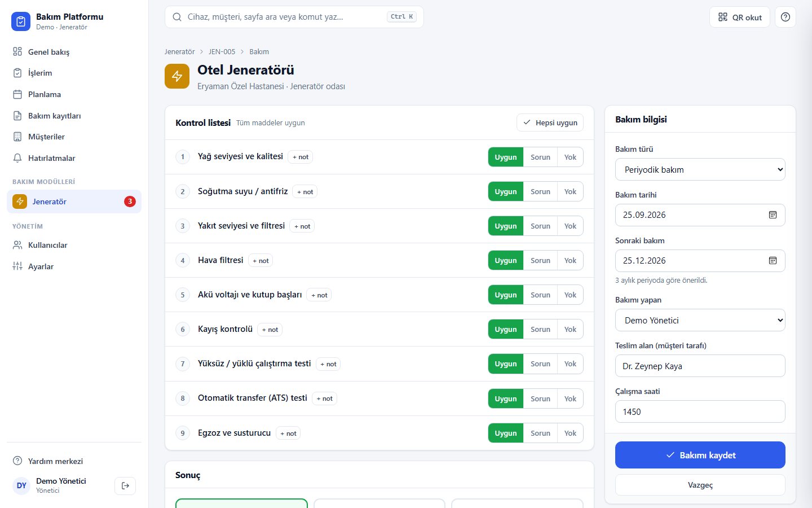Set Hava filtresi to Yok
The width and height of the screenshot is (812, 508).
coord(570,260)
